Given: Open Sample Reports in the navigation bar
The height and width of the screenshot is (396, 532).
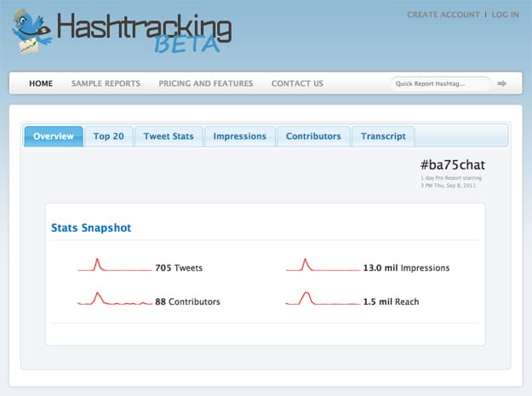Looking at the screenshot, I should pyautogui.click(x=106, y=83).
